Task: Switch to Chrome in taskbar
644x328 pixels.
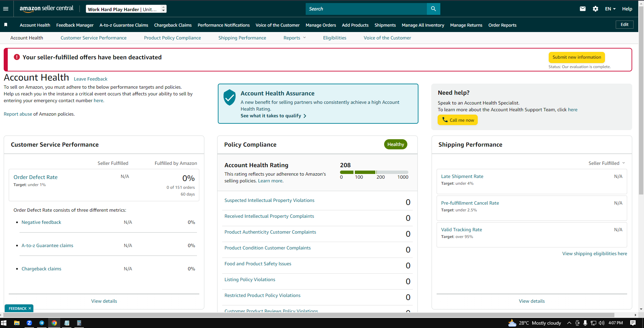Action: pyautogui.click(x=54, y=323)
